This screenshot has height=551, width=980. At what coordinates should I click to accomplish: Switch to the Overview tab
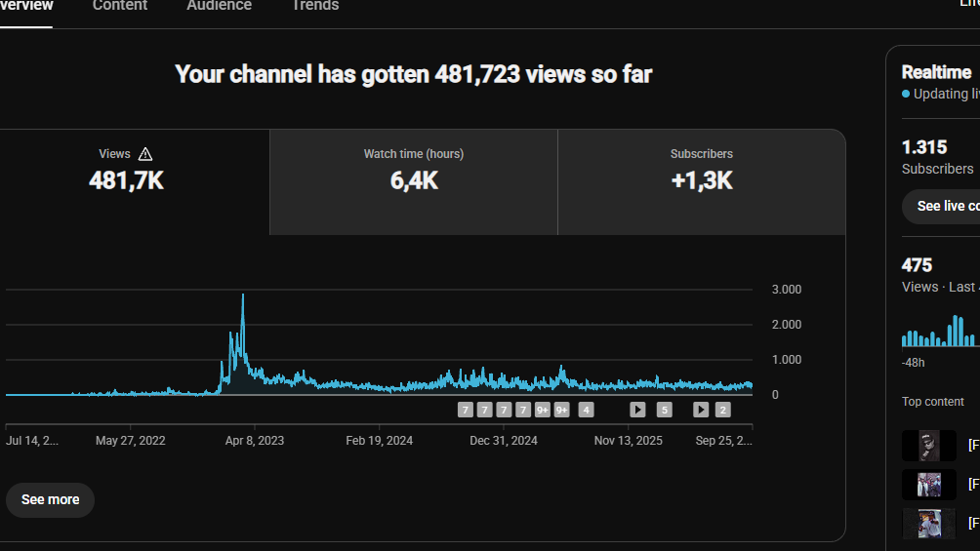click(x=26, y=6)
